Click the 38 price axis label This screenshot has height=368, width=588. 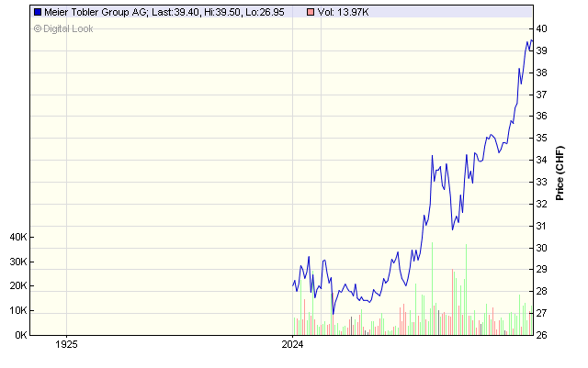click(541, 72)
